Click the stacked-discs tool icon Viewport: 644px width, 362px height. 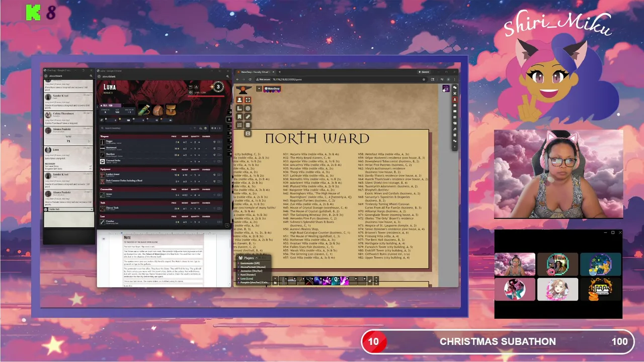(x=248, y=125)
